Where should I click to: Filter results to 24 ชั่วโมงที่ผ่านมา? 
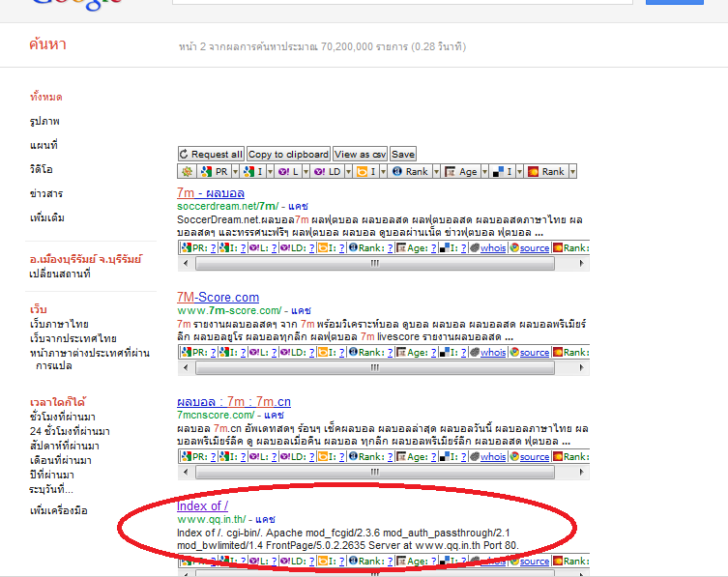tap(70, 431)
